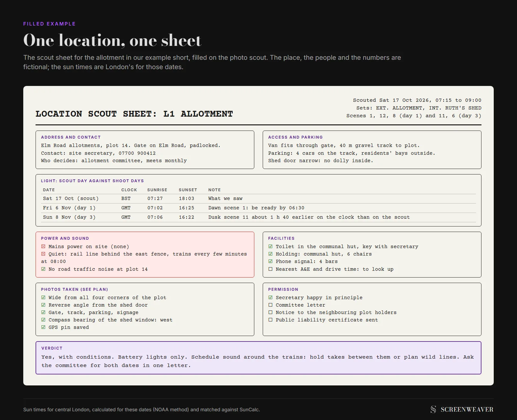Click the 'ACCESS AND PARKING' section heading

point(295,137)
